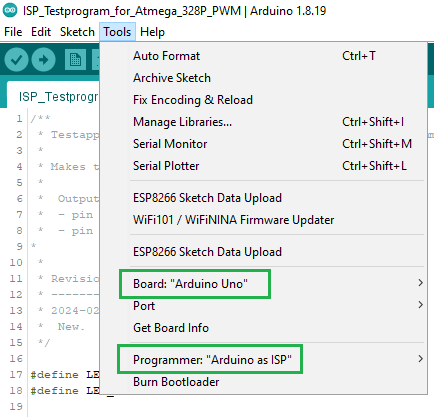
Task: Click the Verify checkmark toolbar button
Action: tap(16, 60)
